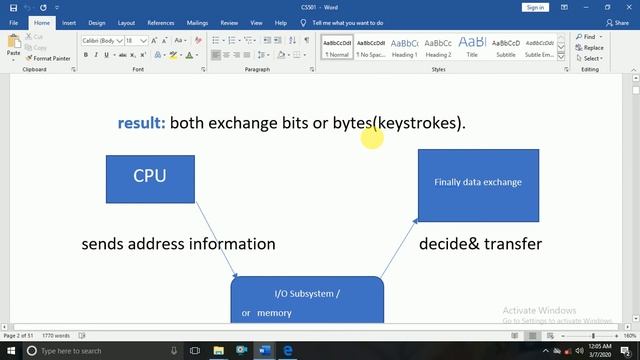
Task: Open the Select dropdown in Editing
Action: pyautogui.click(x=589, y=58)
